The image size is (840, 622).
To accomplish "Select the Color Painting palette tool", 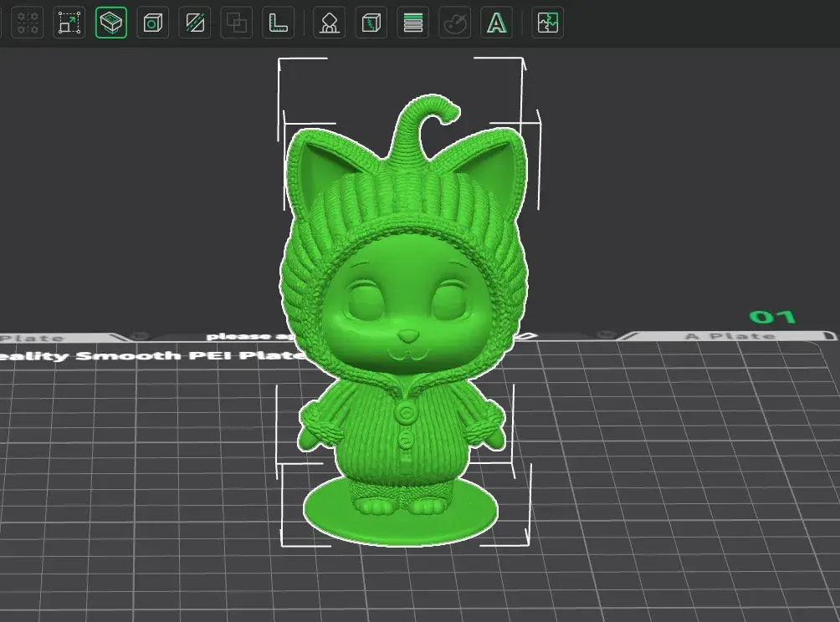I will click(x=455, y=23).
